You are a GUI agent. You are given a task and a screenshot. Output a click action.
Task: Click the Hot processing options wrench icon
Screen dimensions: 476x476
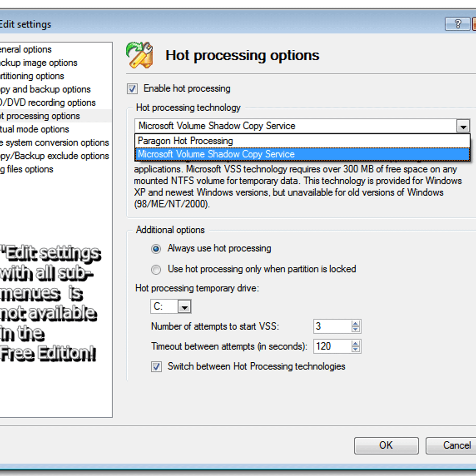point(140,55)
